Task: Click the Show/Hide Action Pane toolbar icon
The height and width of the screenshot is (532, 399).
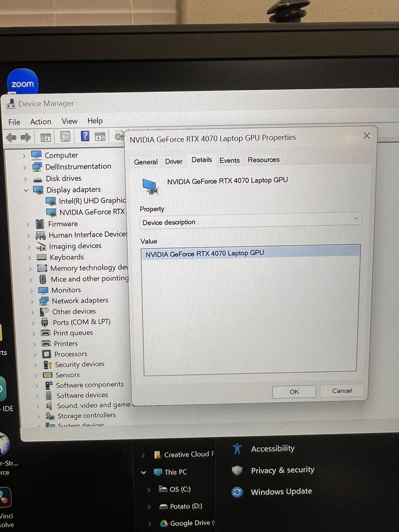Action: point(100,136)
